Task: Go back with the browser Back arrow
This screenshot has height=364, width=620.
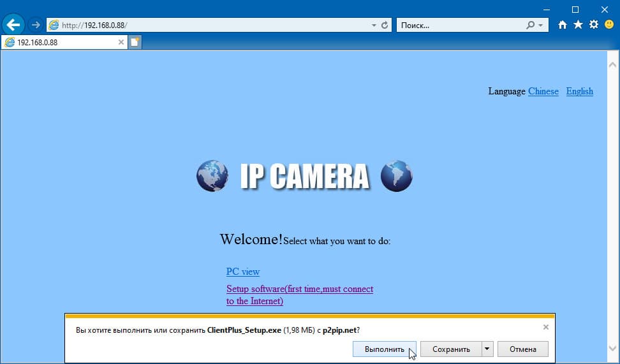Action: tap(13, 25)
